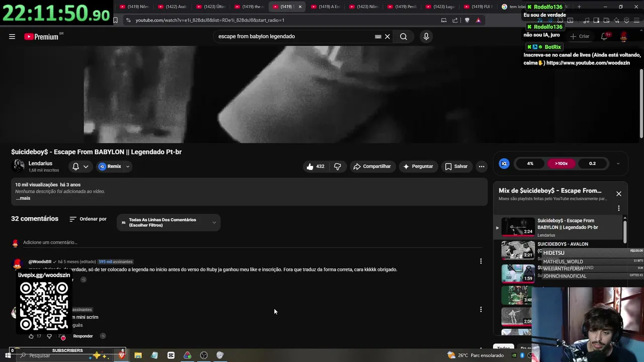
Task: Switch to the '(1419) FUI' browser tab
Action: pyautogui.click(x=478, y=7)
